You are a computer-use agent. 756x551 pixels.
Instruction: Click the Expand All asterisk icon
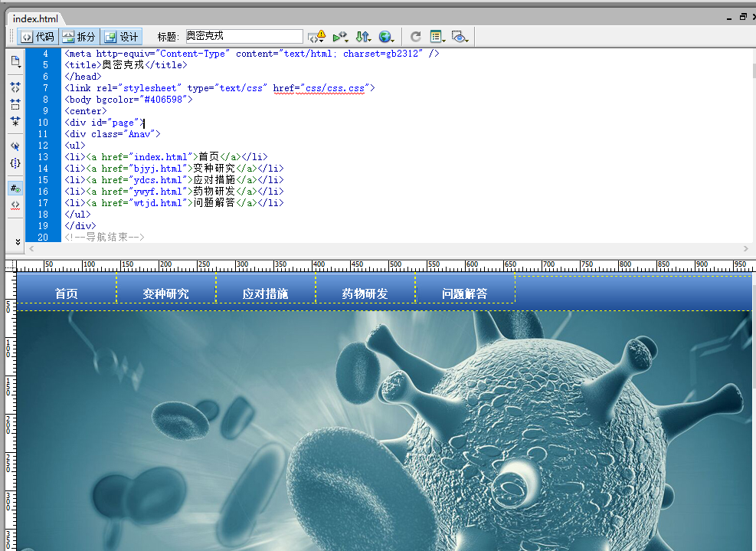pyautogui.click(x=15, y=120)
